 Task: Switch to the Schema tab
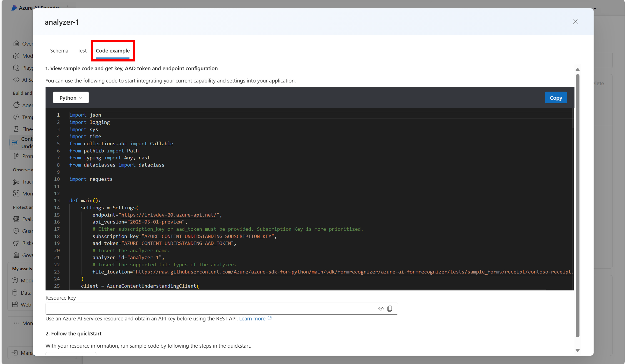click(59, 51)
